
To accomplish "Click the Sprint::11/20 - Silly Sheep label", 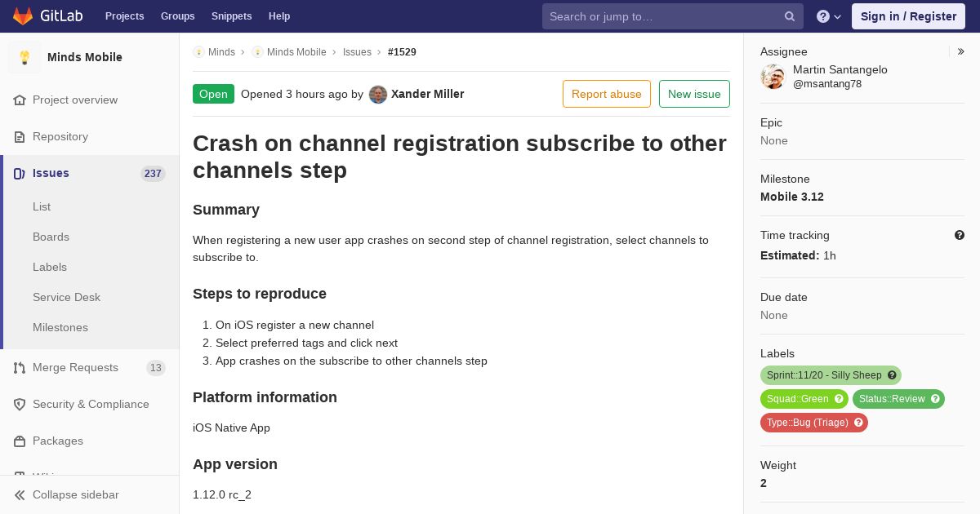I will [831, 375].
